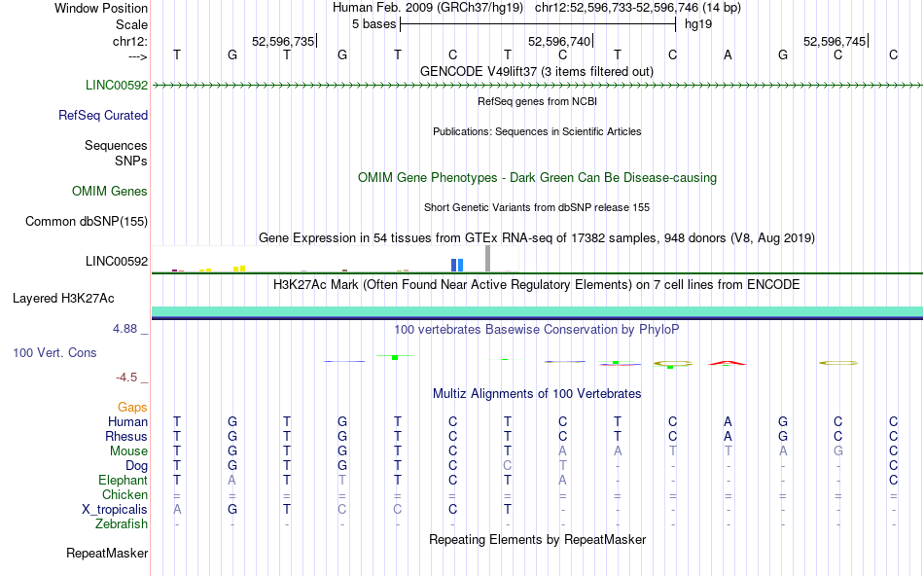
Task: Click the Gaps row label
Action: 132,408
